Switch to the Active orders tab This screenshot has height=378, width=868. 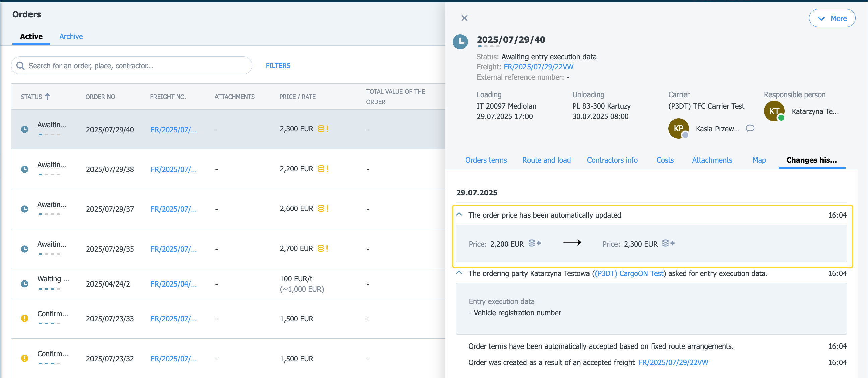click(x=31, y=37)
